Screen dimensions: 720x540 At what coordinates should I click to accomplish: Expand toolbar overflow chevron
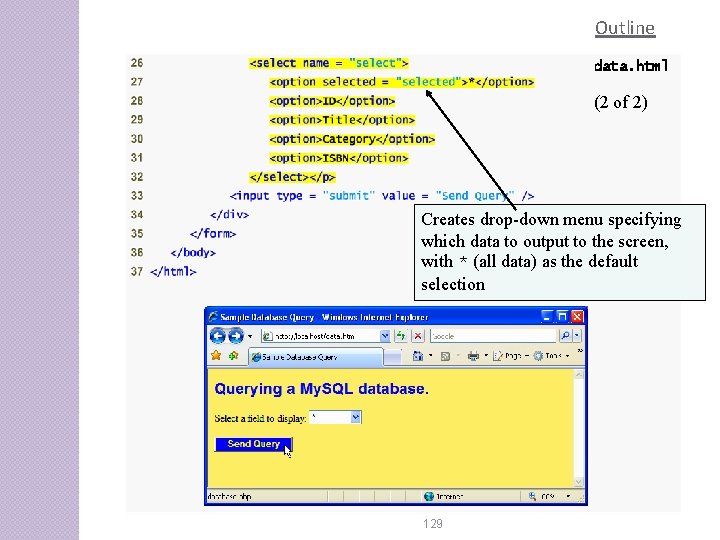click(x=580, y=351)
